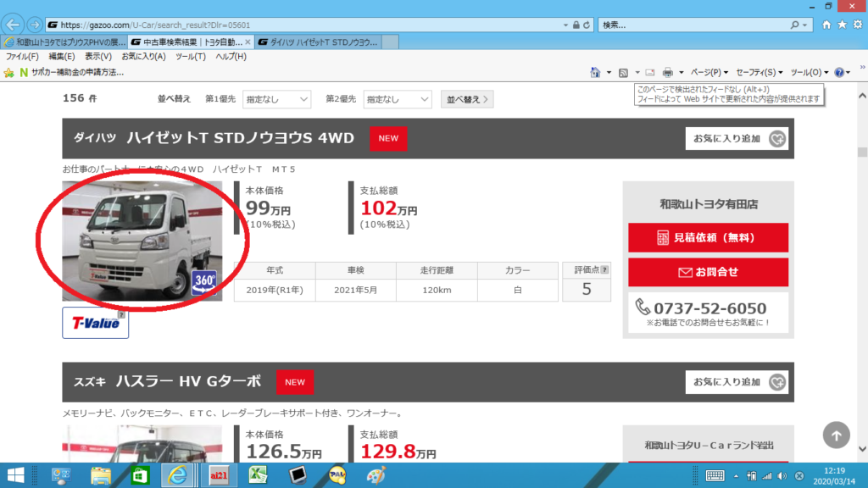Add ハスラー to favorites with お気に入り追加
Screen dimensions: 868x488
click(737, 382)
